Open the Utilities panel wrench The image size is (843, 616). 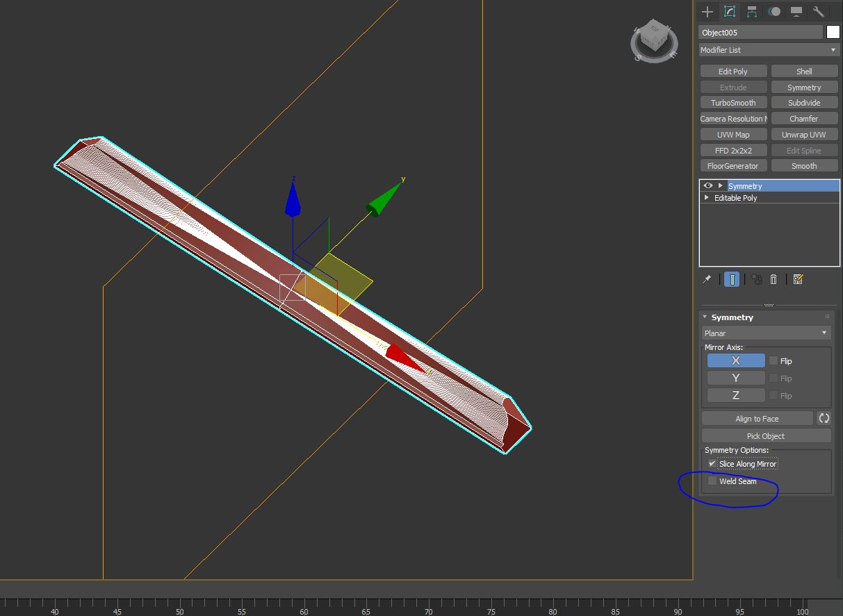point(818,11)
